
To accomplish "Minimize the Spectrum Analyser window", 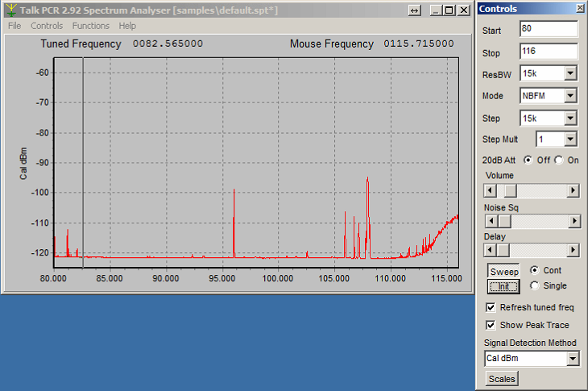I will (436, 10).
